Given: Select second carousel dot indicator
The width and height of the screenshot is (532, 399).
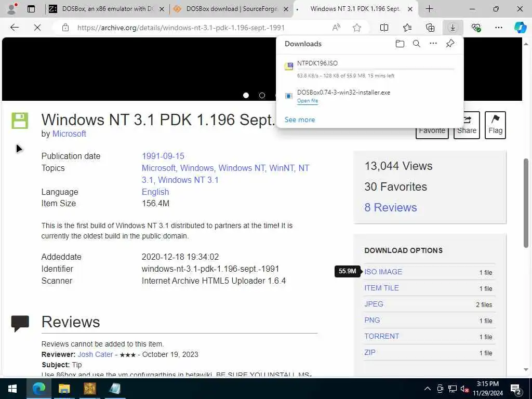Looking at the screenshot, I should (262, 96).
